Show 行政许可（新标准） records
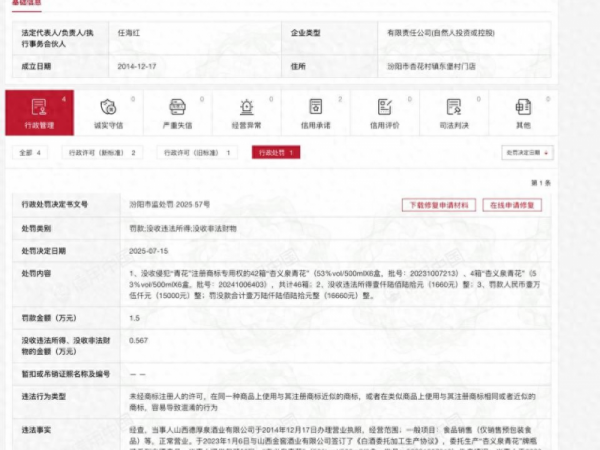Screen dimensions: 600x450 (101, 153)
